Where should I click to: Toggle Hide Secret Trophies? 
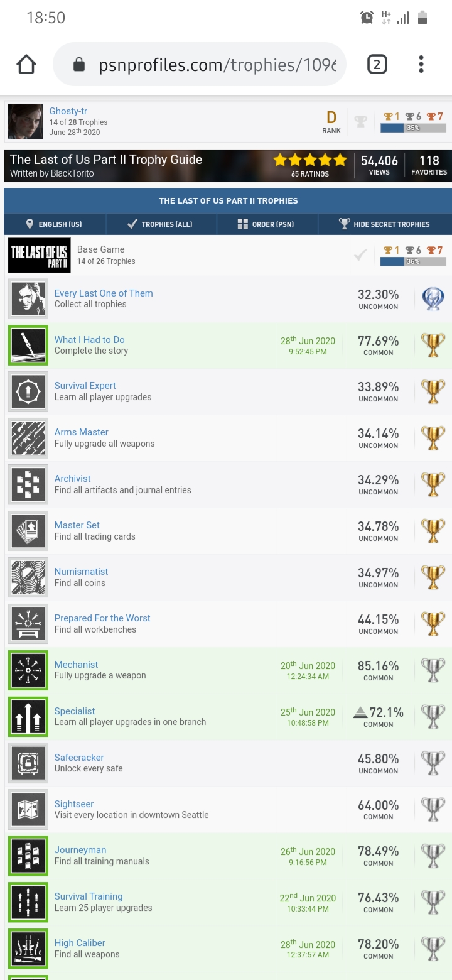385,224
